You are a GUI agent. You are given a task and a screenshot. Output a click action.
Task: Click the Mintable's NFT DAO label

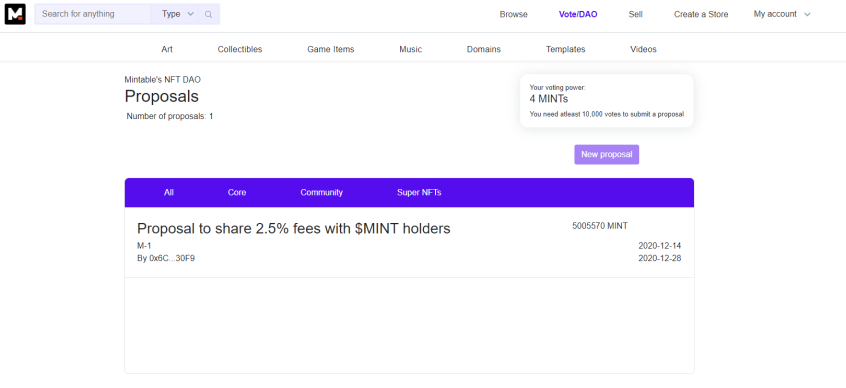(x=162, y=80)
